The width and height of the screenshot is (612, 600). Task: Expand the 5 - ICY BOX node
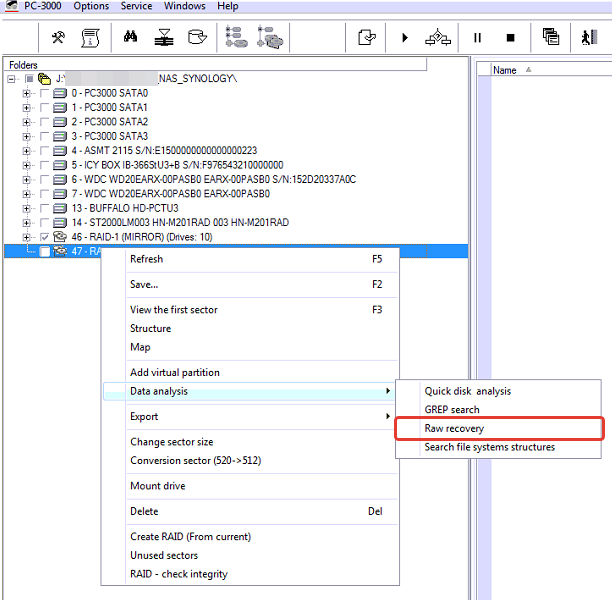click(x=27, y=165)
